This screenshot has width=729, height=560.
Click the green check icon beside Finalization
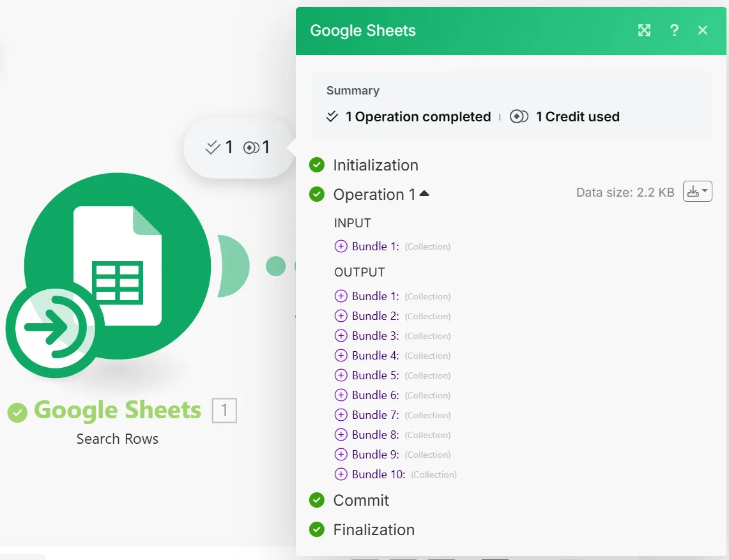click(x=317, y=529)
